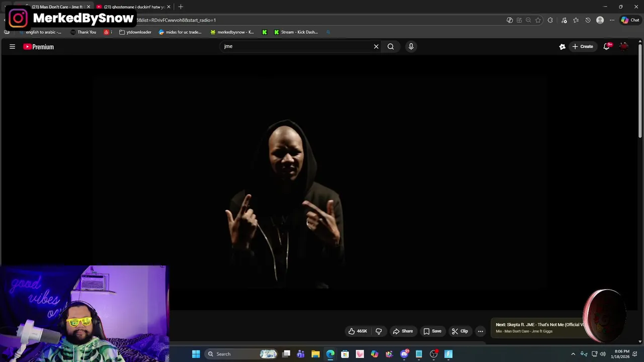Open browser History clock icon

588,20
